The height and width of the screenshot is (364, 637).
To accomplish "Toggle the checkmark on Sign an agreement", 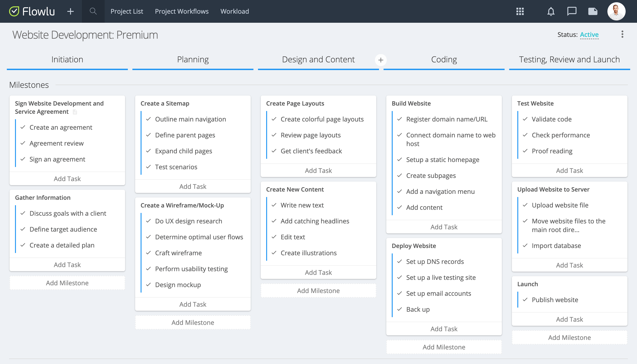I will coord(23,159).
